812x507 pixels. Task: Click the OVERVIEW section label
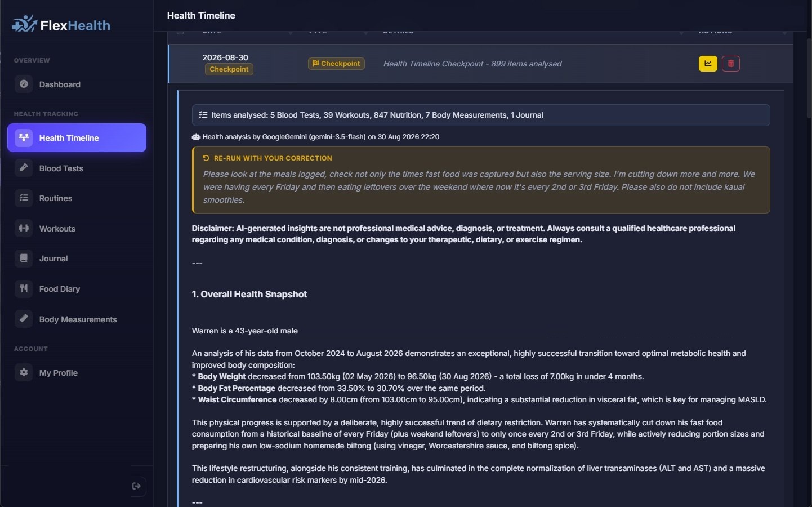(32, 60)
